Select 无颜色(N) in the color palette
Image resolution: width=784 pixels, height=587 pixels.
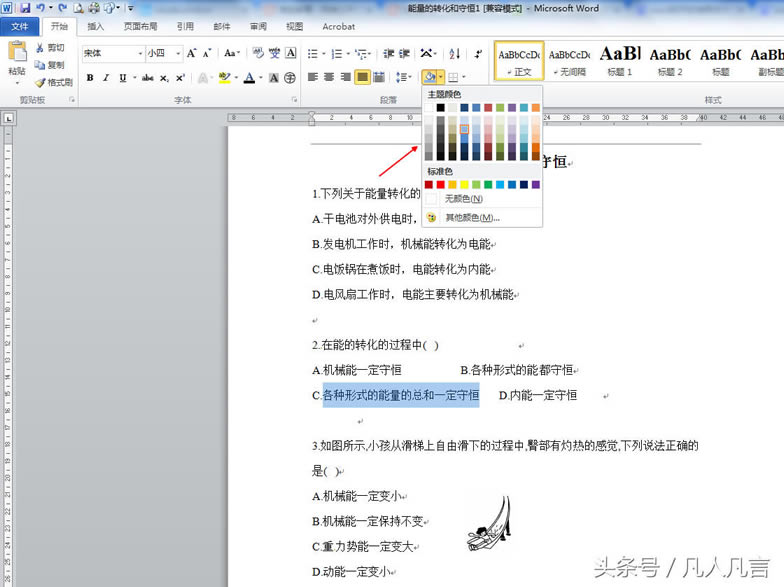pos(462,199)
